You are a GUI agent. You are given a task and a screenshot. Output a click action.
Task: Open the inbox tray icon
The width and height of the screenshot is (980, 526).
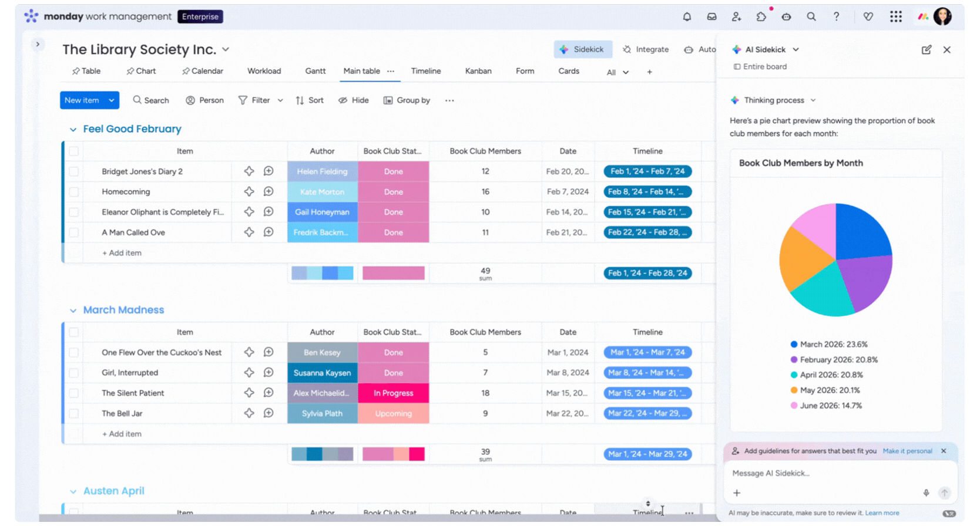pos(711,17)
